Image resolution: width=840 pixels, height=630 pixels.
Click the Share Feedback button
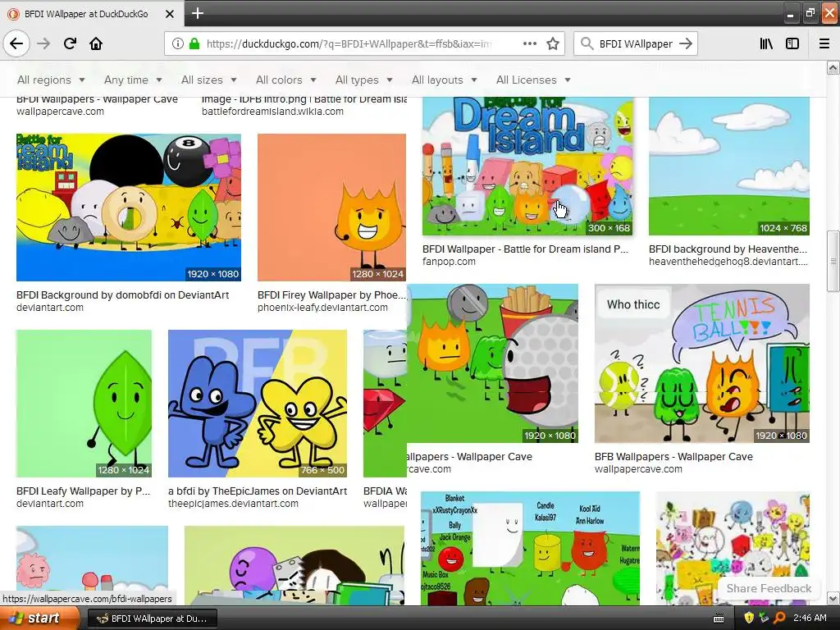point(769,588)
